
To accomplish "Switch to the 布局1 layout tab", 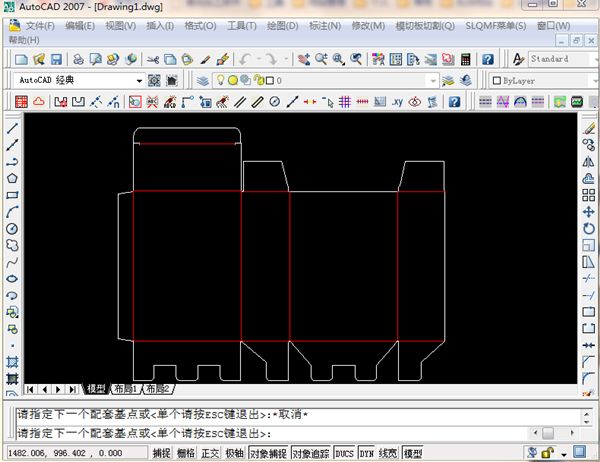I will click(124, 388).
